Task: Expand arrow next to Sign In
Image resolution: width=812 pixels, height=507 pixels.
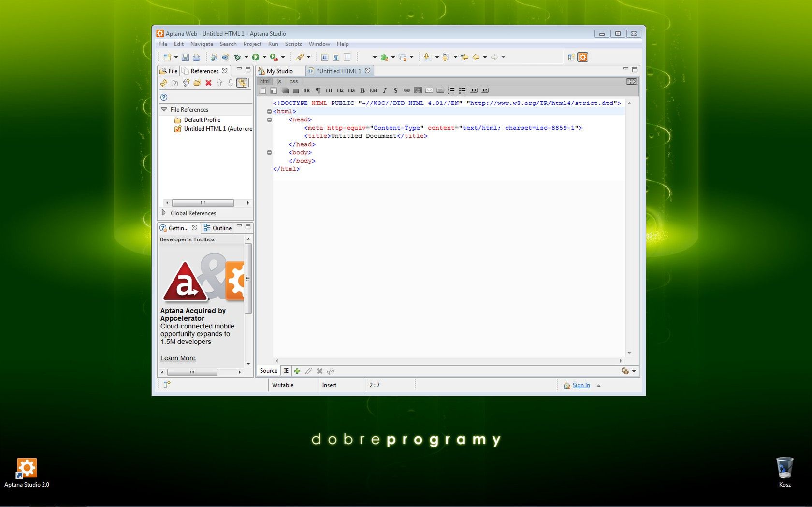Action: [x=598, y=386]
